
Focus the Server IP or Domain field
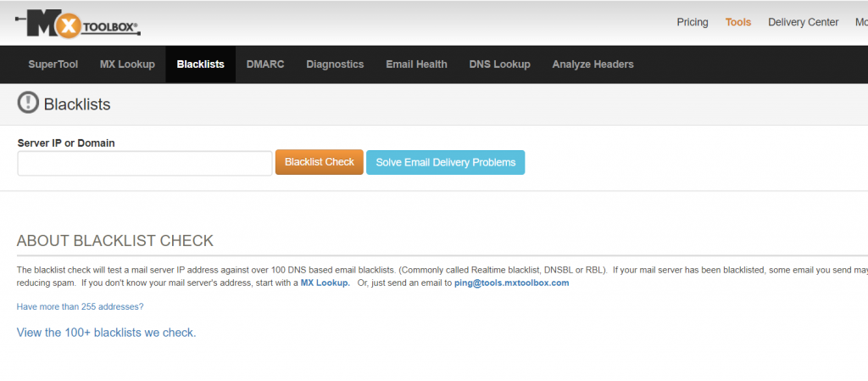144,163
